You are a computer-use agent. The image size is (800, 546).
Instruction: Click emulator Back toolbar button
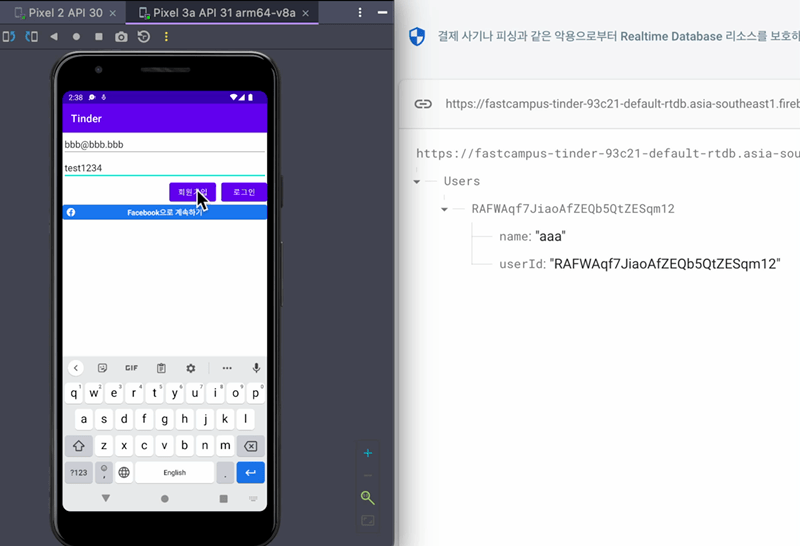pos(54,37)
